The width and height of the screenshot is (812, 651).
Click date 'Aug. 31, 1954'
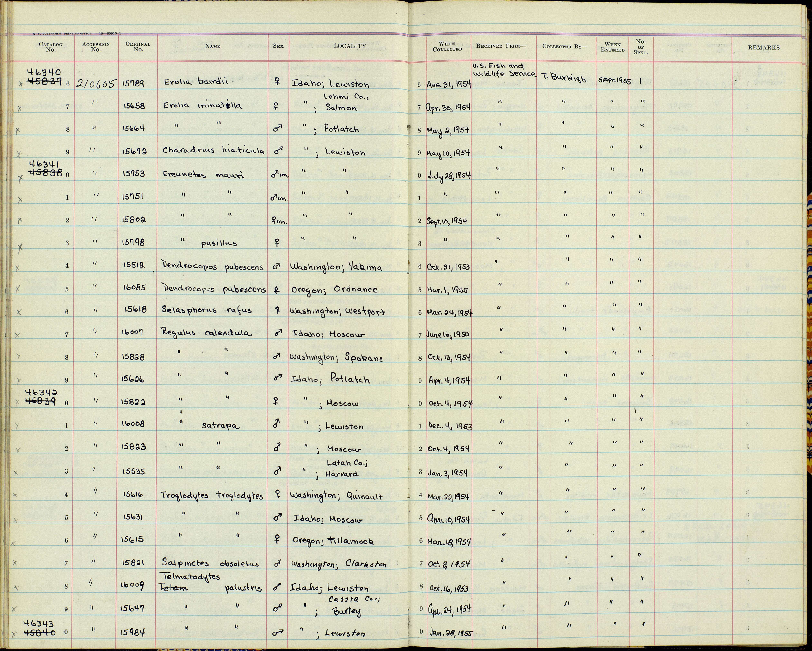coord(449,85)
